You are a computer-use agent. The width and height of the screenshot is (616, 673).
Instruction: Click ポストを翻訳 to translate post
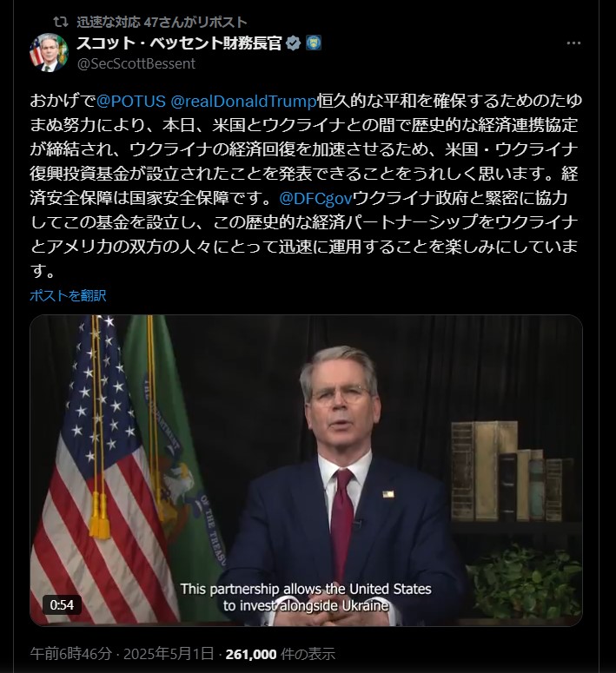pyautogui.click(x=68, y=295)
